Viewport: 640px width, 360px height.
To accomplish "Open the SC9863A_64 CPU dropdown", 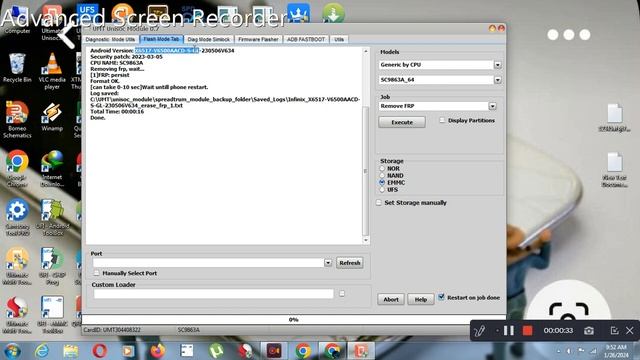I will 498,80.
